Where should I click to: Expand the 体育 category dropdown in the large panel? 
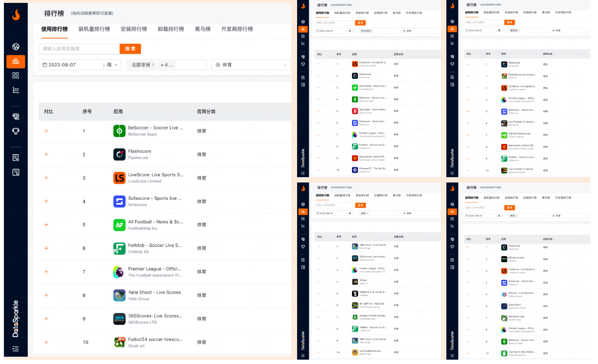pos(251,65)
